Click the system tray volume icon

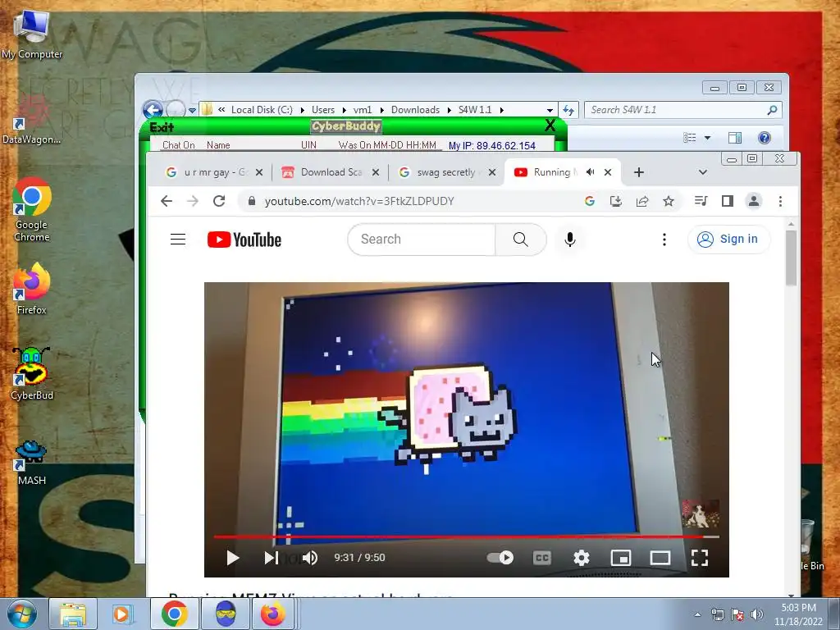tap(757, 614)
